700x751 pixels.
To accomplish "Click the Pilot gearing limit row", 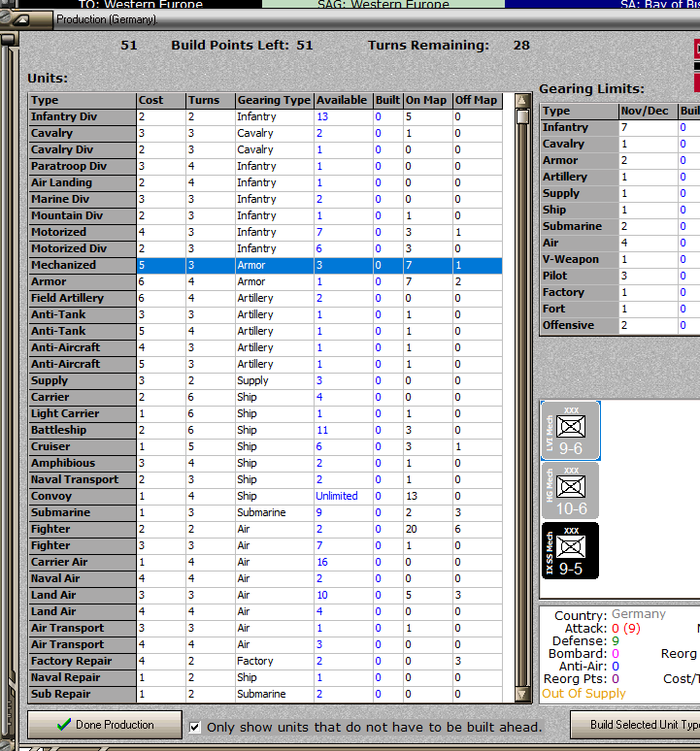I will click(620, 276).
